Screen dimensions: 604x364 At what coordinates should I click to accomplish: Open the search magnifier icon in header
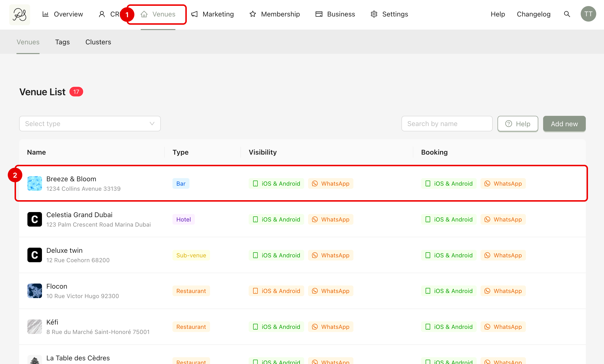(x=567, y=14)
